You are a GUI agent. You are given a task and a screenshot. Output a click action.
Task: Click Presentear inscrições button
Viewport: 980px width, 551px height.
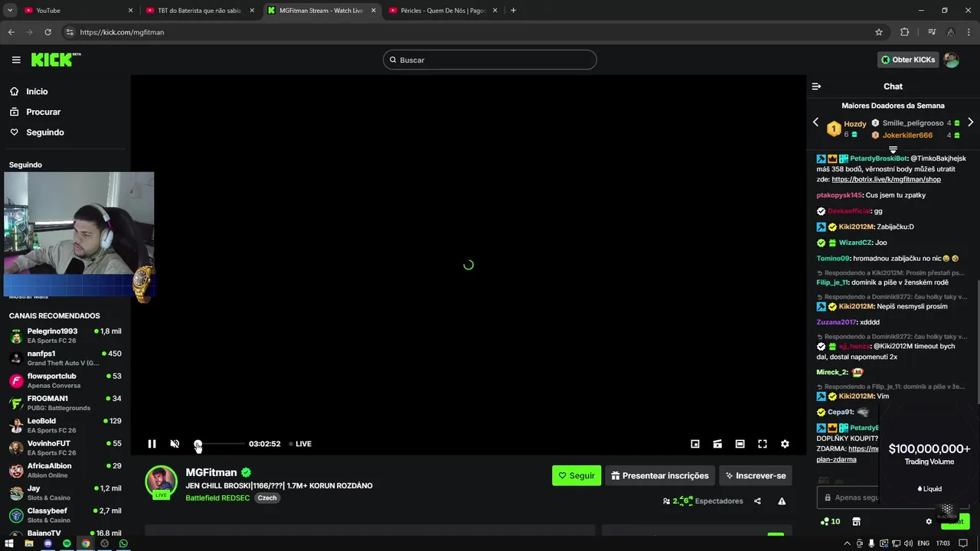[660, 475]
